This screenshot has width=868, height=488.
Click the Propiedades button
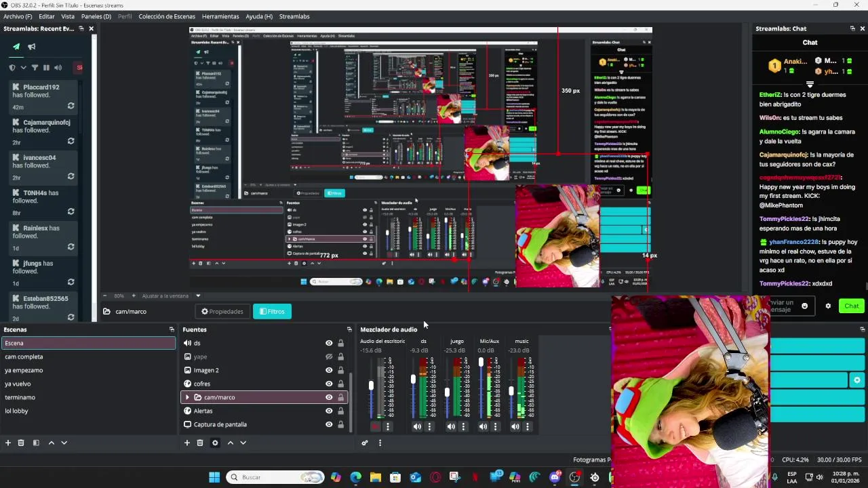tap(222, 312)
